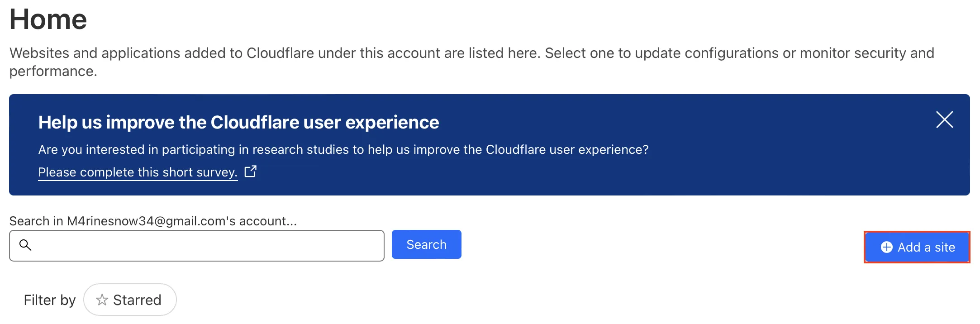Dismiss the survey banner with the X

pyautogui.click(x=944, y=120)
